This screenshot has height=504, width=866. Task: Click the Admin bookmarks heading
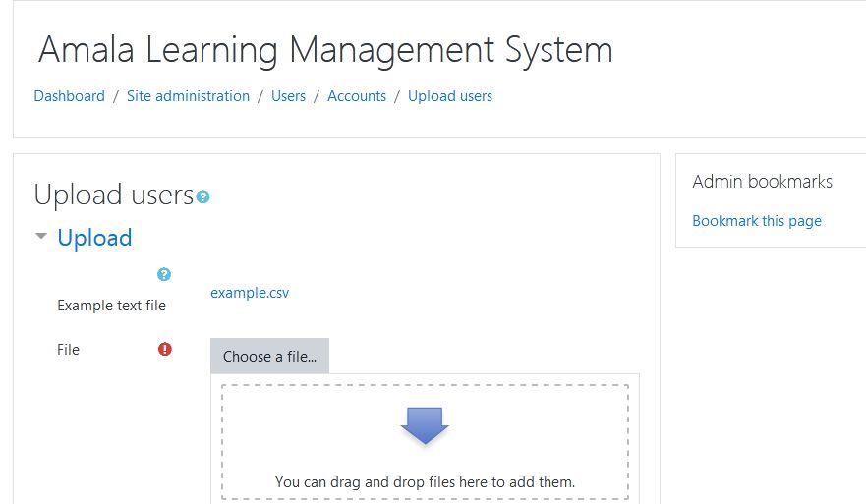click(x=762, y=181)
